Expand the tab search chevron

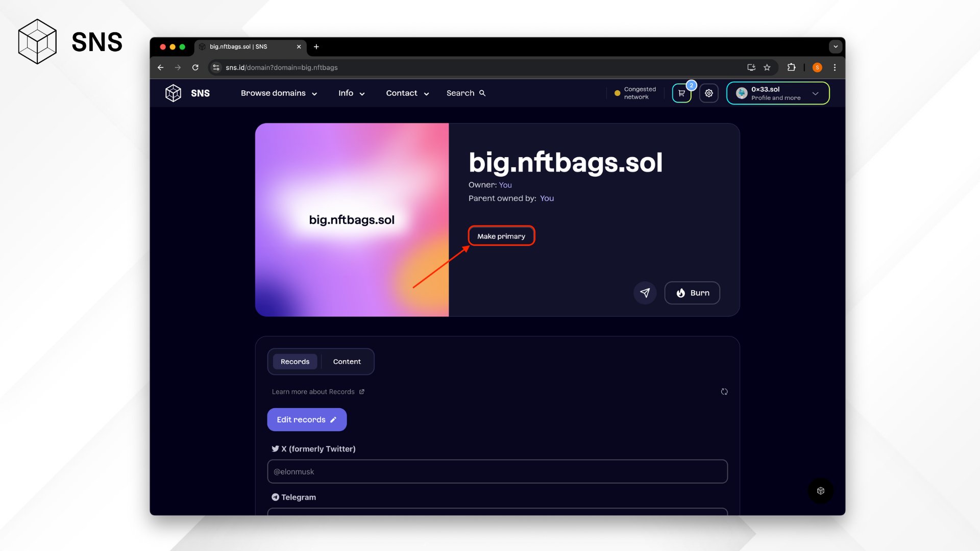click(x=836, y=46)
